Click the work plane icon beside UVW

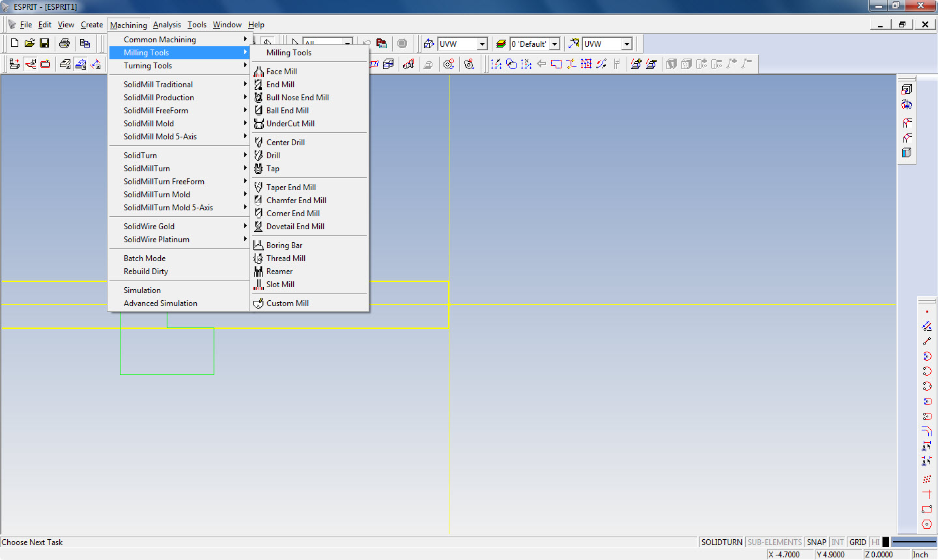[429, 44]
